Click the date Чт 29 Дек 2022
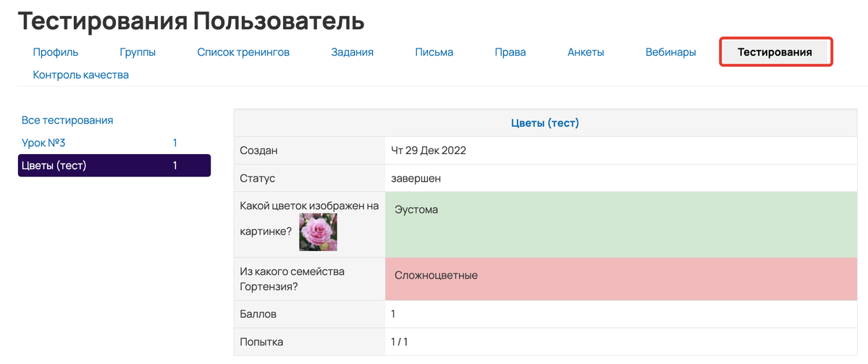Screen dimensions: 868x364 [x=429, y=151]
